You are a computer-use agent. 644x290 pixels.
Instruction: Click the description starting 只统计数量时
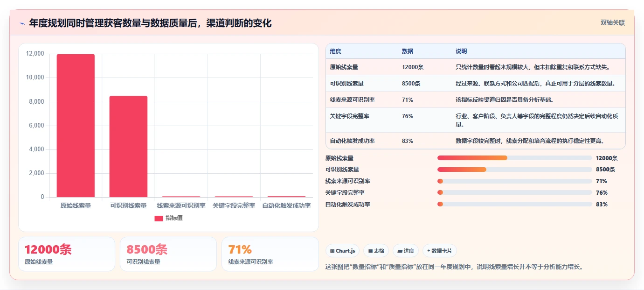(x=533, y=67)
